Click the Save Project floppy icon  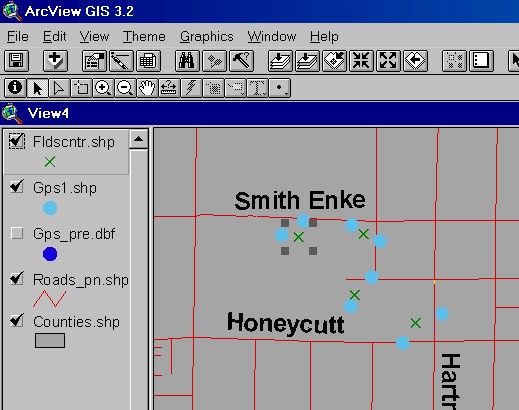tap(16, 61)
